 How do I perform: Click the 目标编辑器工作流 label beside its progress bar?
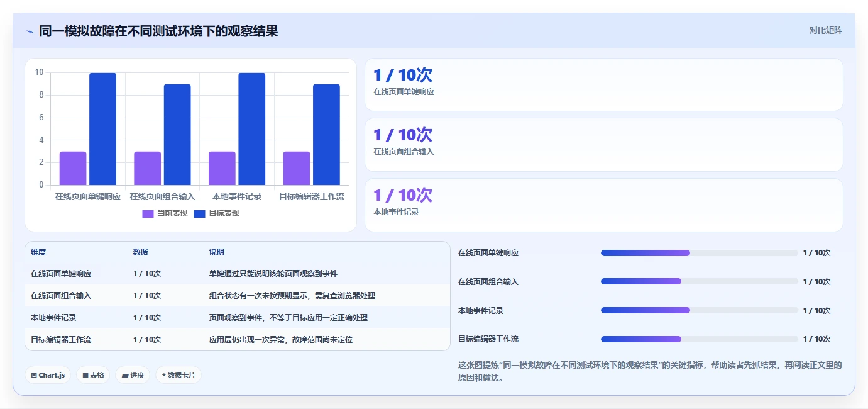pyautogui.click(x=488, y=339)
